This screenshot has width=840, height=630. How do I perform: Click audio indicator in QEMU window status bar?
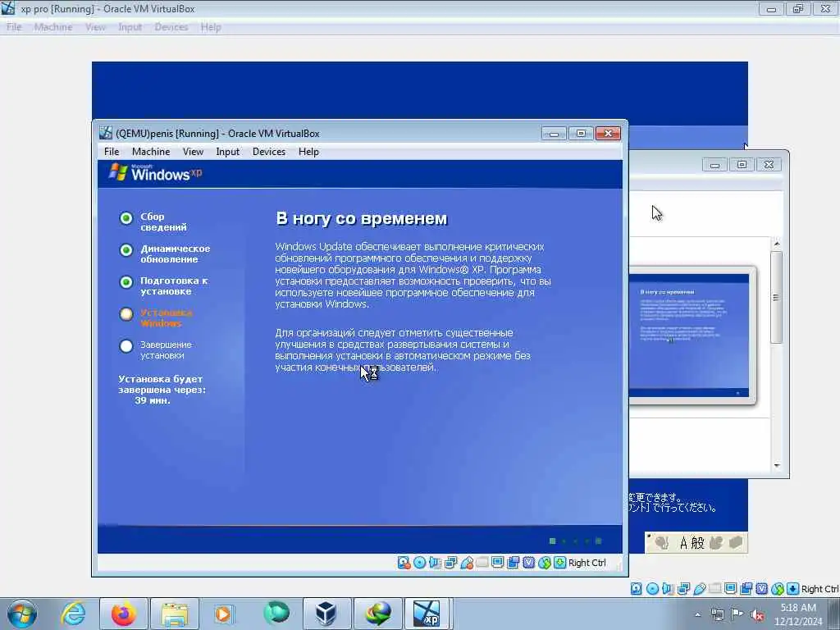point(435,563)
